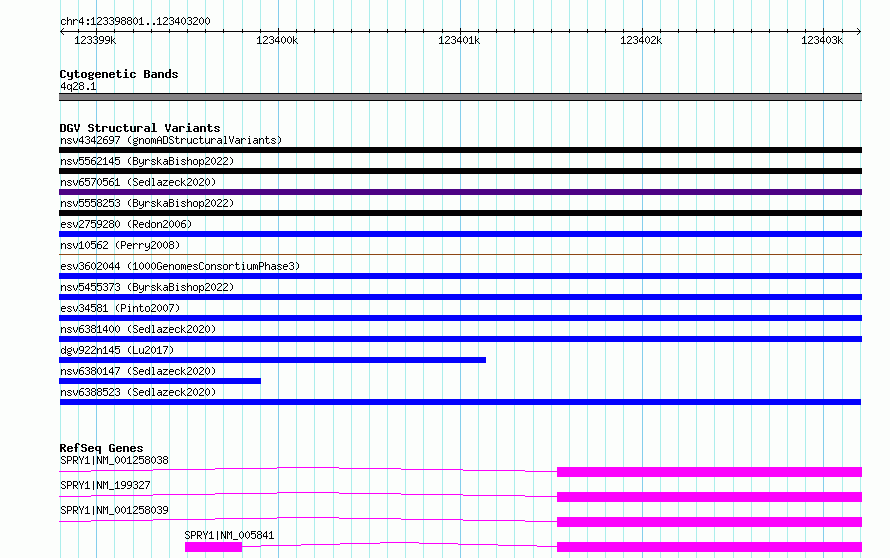Viewport: 890px width, 558px height.
Task: Click the RefSeq Genes track title
Action: pos(101,448)
